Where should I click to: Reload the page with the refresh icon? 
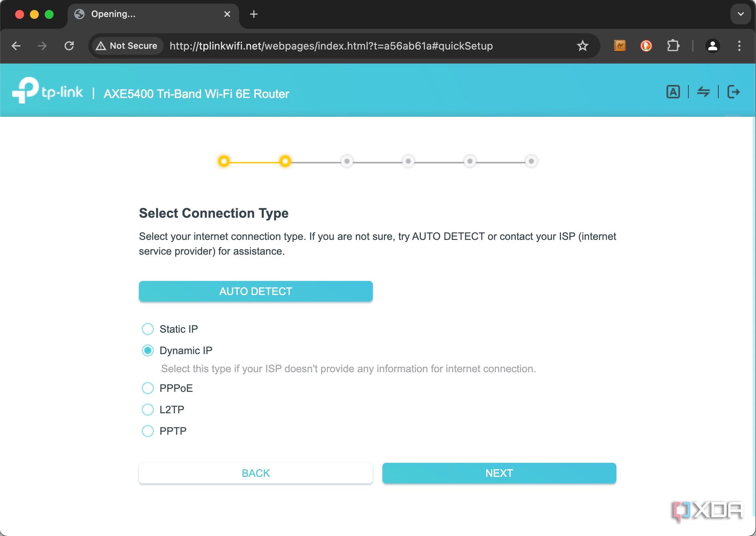(69, 46)
